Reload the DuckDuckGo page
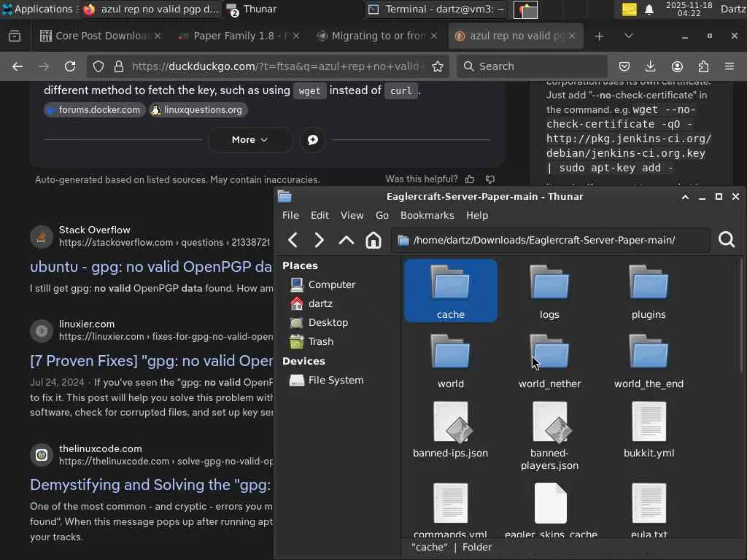This screenshot has width=747, height=560. tap(70, 66)
